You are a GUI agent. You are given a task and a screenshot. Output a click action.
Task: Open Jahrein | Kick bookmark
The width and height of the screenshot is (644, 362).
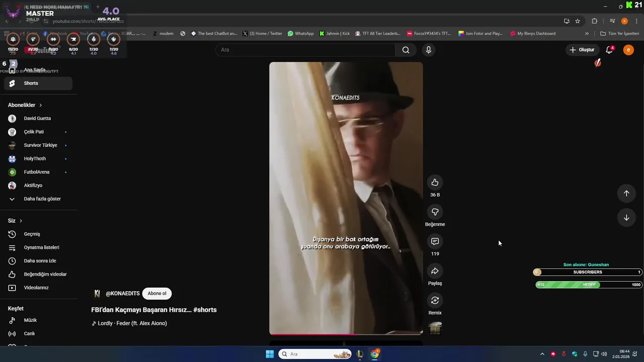coord(334,34)
